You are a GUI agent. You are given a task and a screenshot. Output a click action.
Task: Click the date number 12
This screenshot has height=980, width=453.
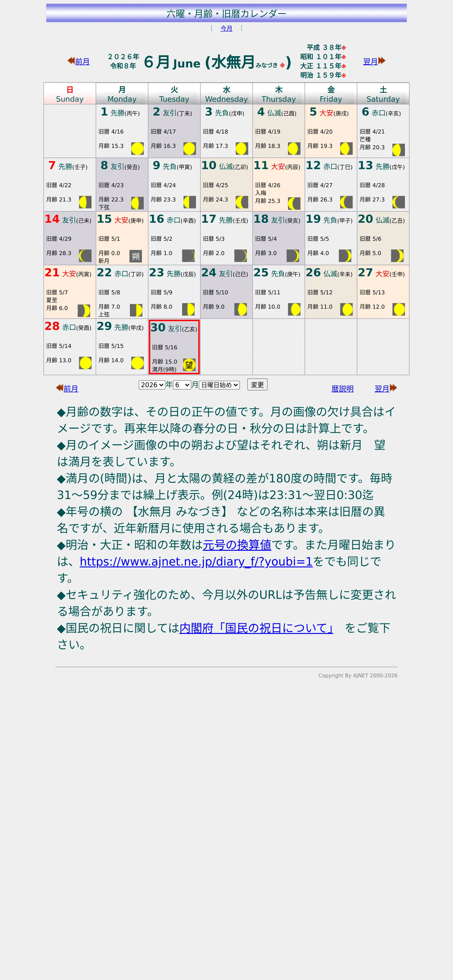[313, 165]
